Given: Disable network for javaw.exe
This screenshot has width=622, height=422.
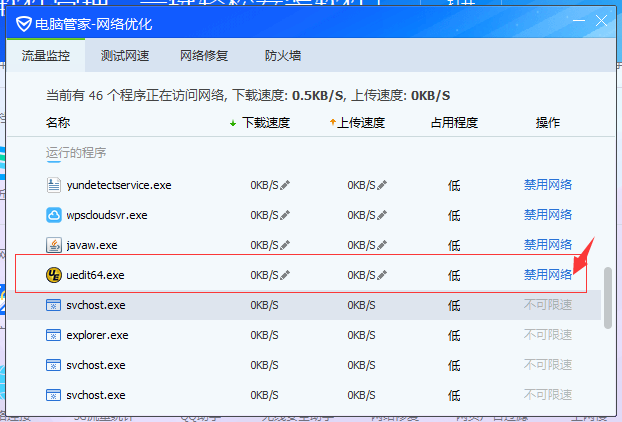Looking at the screenshot, I should pyautogui.click(x=548, y=245).
